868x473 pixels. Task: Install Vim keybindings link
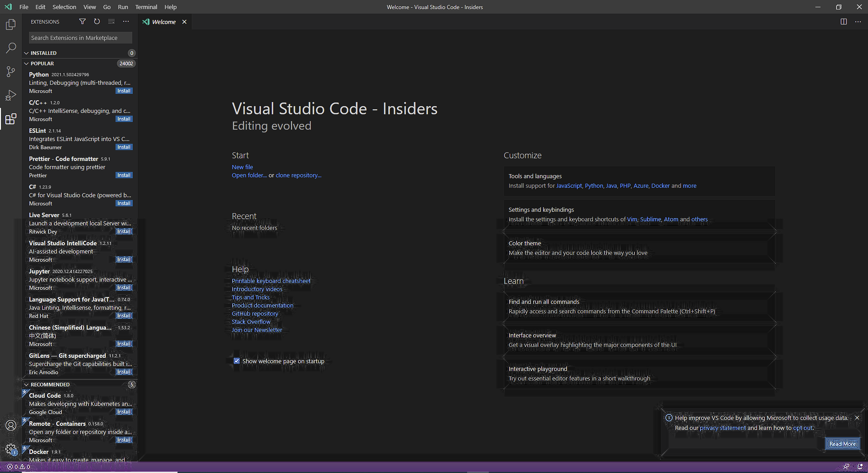click(x=632, y=219)
